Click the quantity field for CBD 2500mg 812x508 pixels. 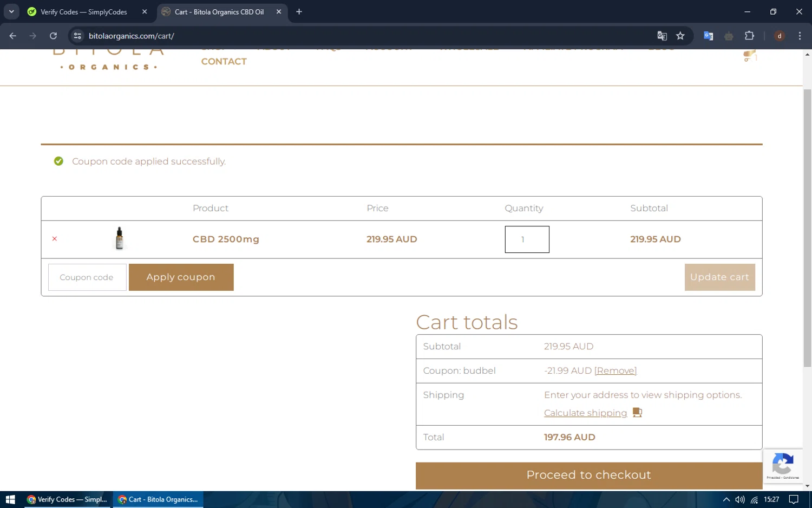527,239
